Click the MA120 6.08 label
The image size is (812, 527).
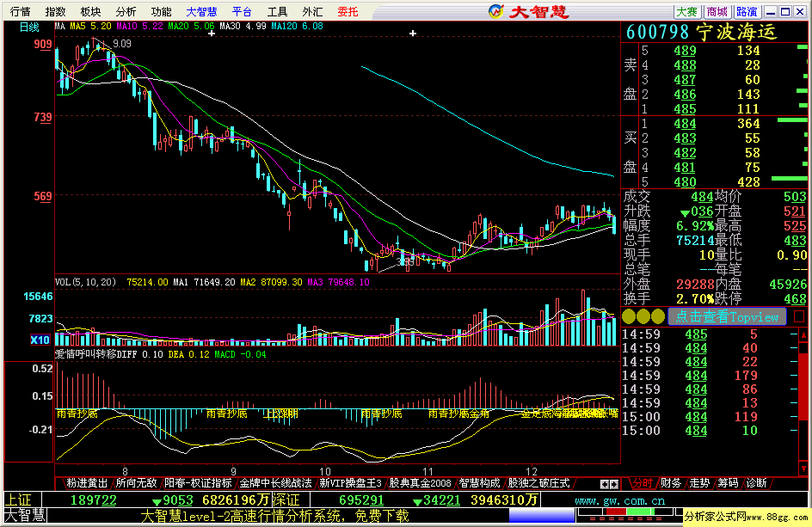pos(297,26)
